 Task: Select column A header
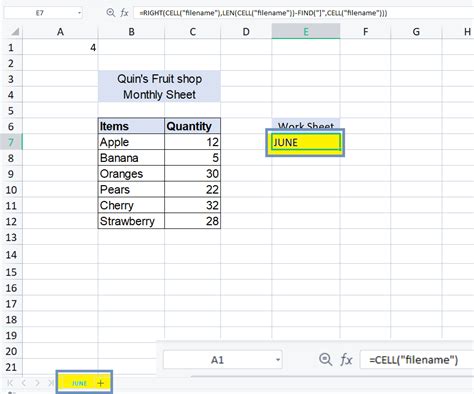click(x=60, y=32)
